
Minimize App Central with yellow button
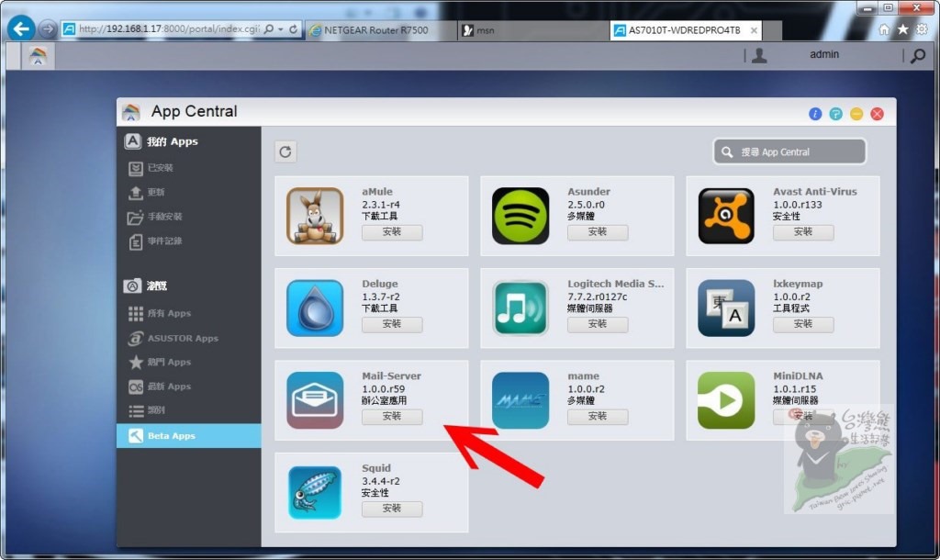click(856, 114)
